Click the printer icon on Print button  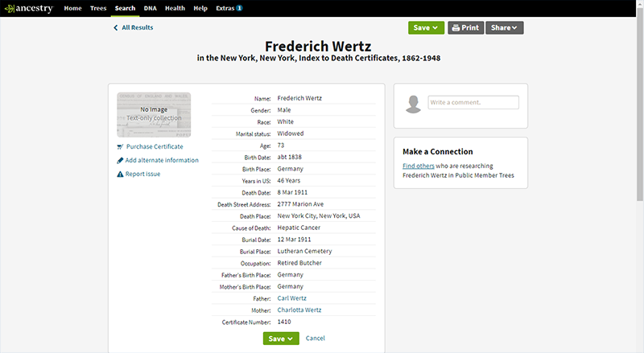click(456, 27)
